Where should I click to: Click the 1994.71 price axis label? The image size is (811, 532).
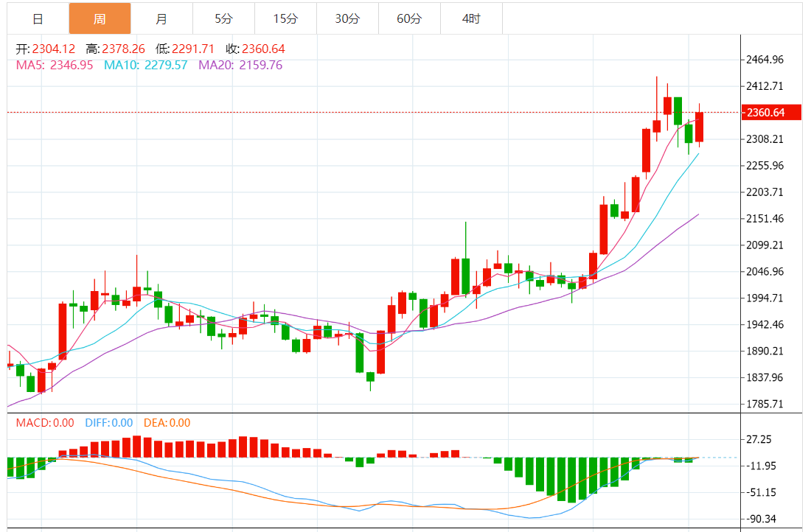click(x=765, y=298)
